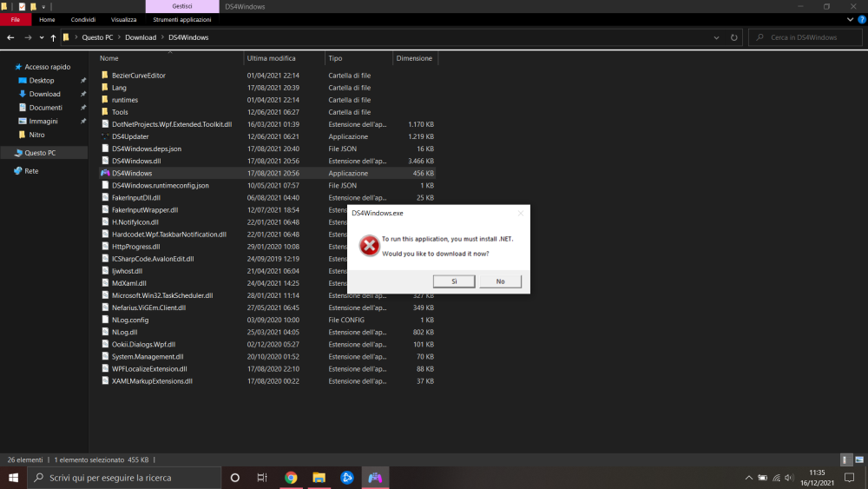Select Questo PC in the navigation pane

[x=40, y=153]
